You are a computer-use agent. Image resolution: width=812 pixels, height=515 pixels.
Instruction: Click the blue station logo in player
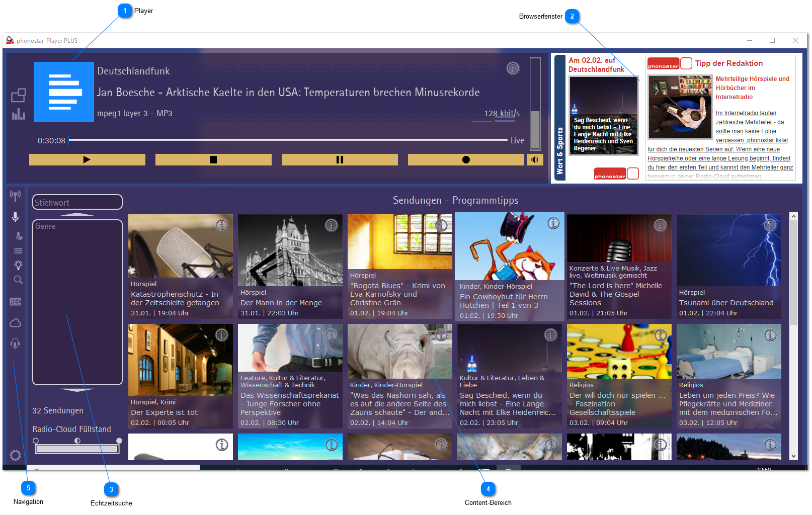coord(64,92)
